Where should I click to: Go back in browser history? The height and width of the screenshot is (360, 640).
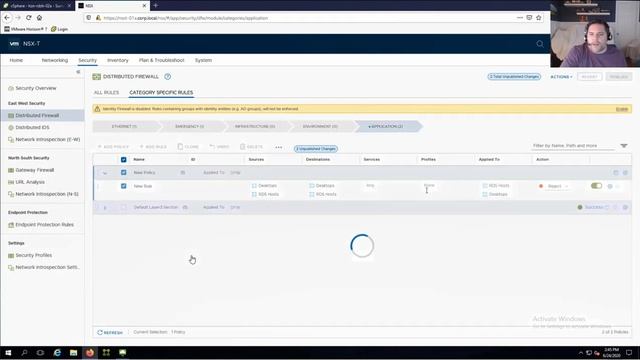(x=7, y=18)
